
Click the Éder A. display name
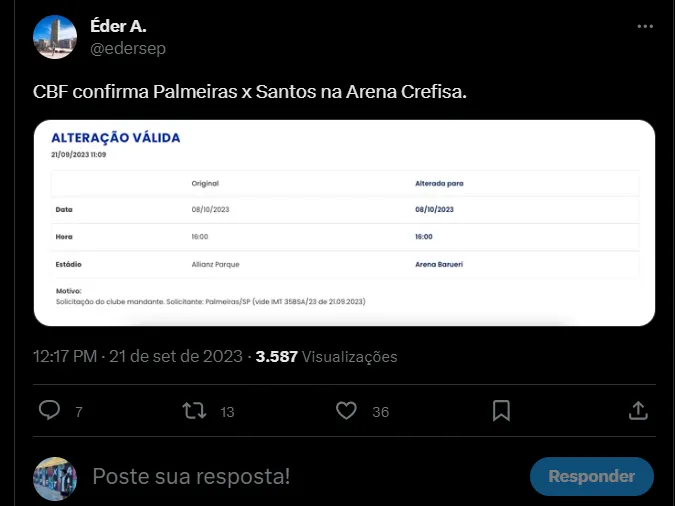tap(118, 27)
